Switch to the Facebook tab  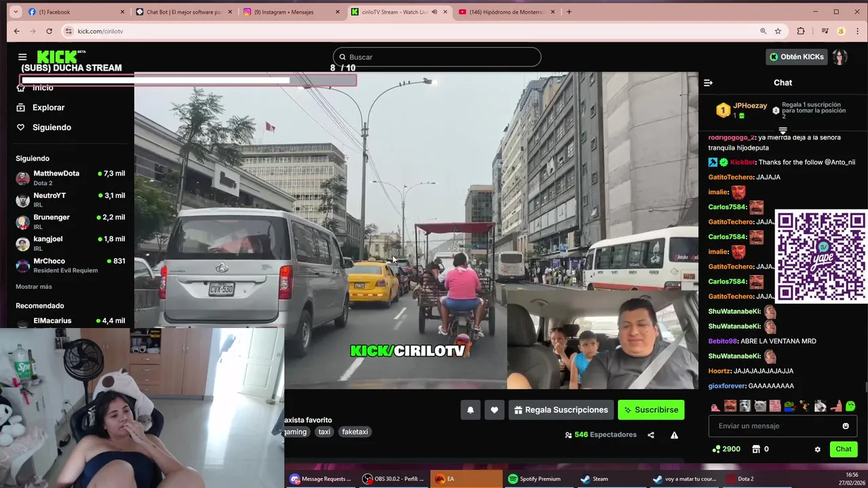click(x=75, y=12)
